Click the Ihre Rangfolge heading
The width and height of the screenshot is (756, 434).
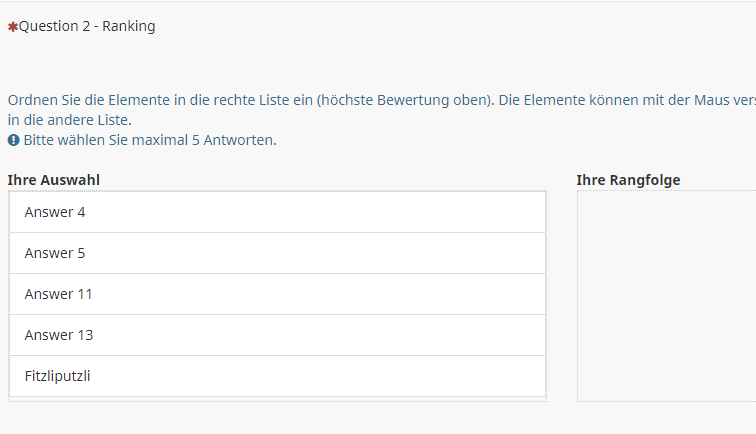628,180
